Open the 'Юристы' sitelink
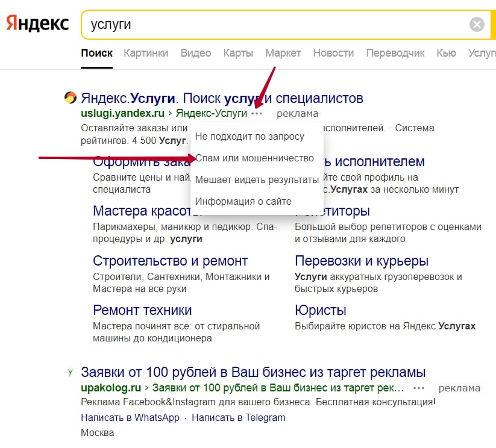Screen dimensions: 496x448 coord(321,310)
